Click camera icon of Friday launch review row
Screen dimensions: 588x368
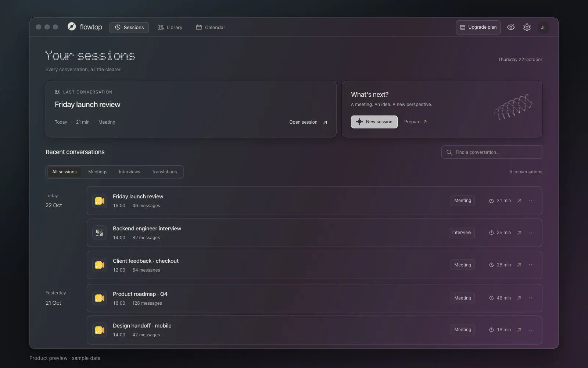(100, 201)
